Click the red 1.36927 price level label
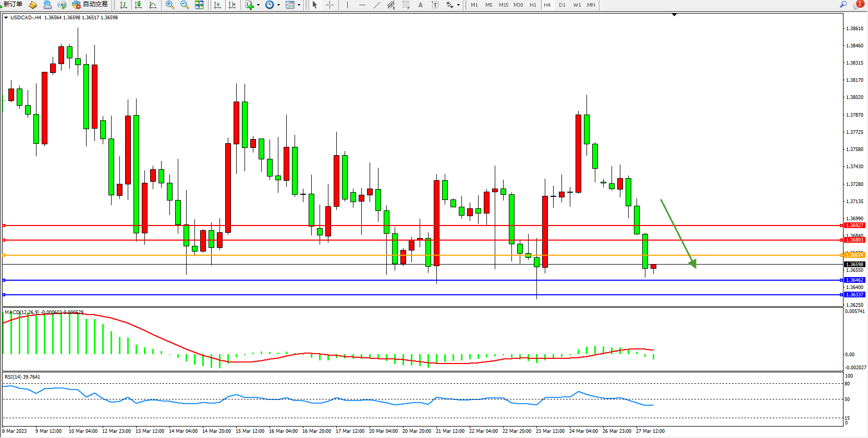Screen dimensions: 868x438 click(x=854, y=226)
